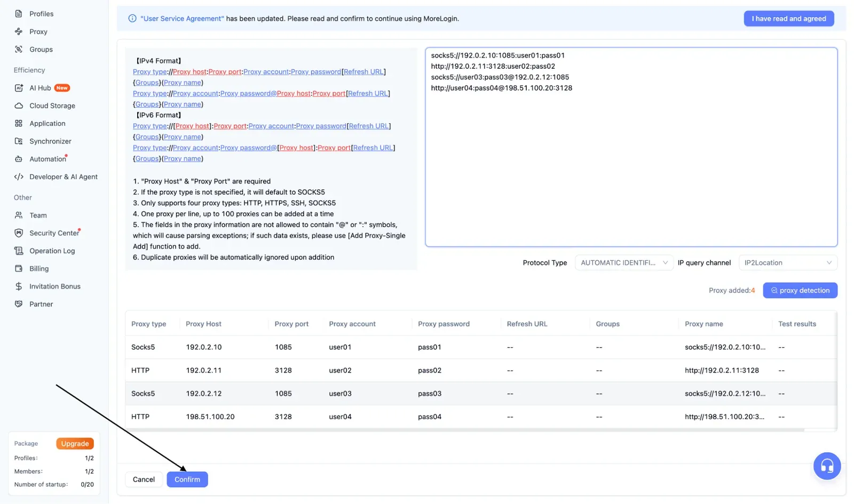The width and height of the screenshot is (854, 504).
Task: Open Invitation Bonus menu item
Action: click(55, 286)
